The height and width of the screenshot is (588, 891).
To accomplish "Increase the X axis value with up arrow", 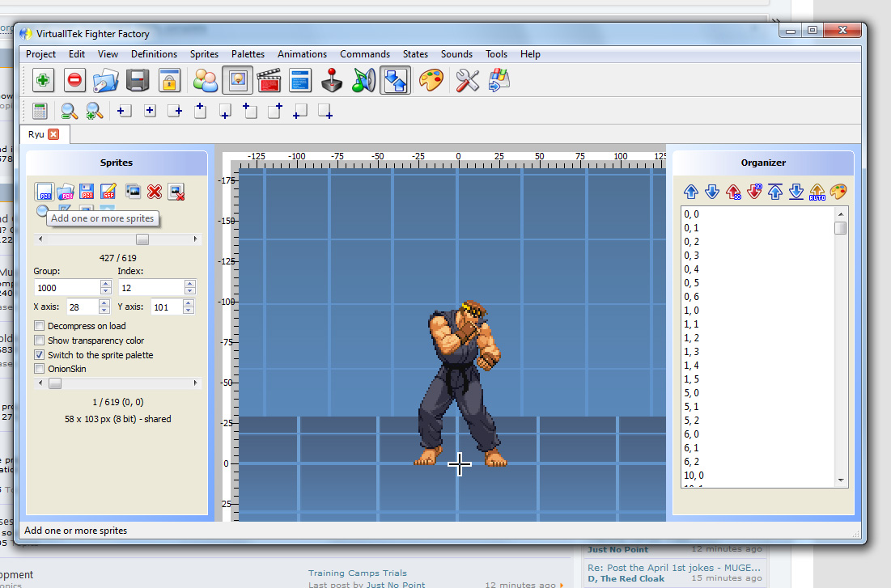I will point(104,302).
